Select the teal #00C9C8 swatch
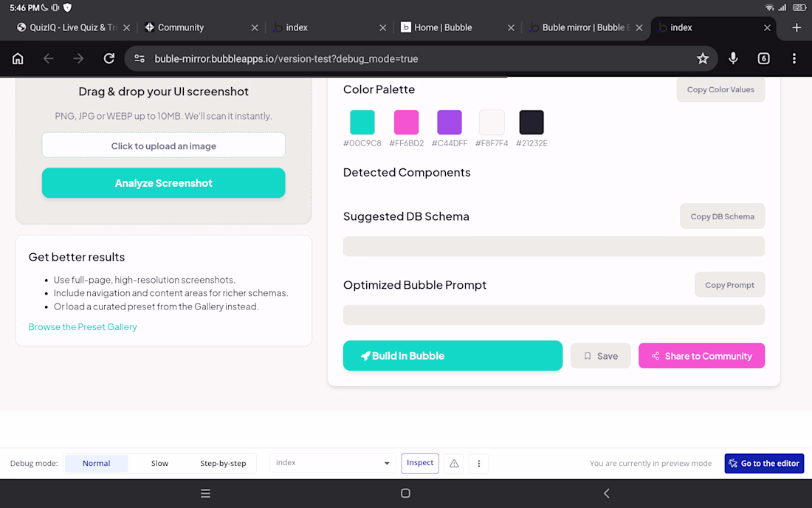 tap(362, 123)
